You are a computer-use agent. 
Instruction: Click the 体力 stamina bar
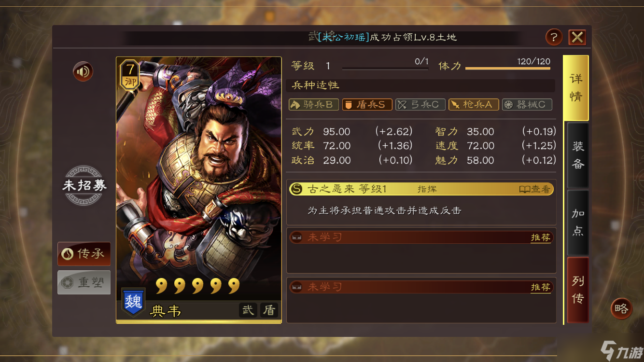(507, 68)
